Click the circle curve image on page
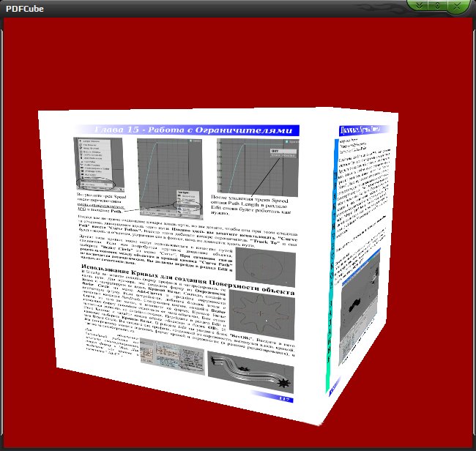Image resolution: width=476 pixels, height=451 pixels. tap(265, 267)
